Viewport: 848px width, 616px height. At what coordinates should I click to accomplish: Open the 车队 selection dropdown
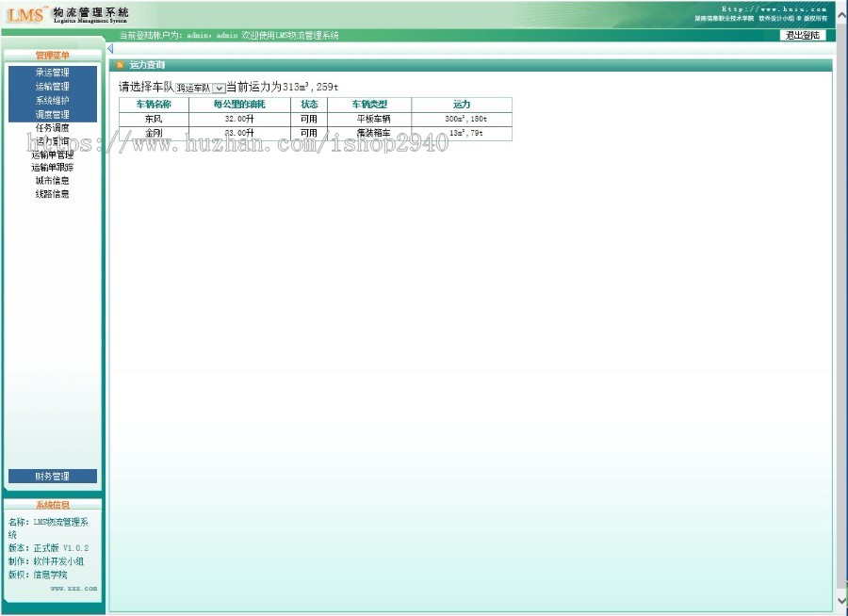200,88
